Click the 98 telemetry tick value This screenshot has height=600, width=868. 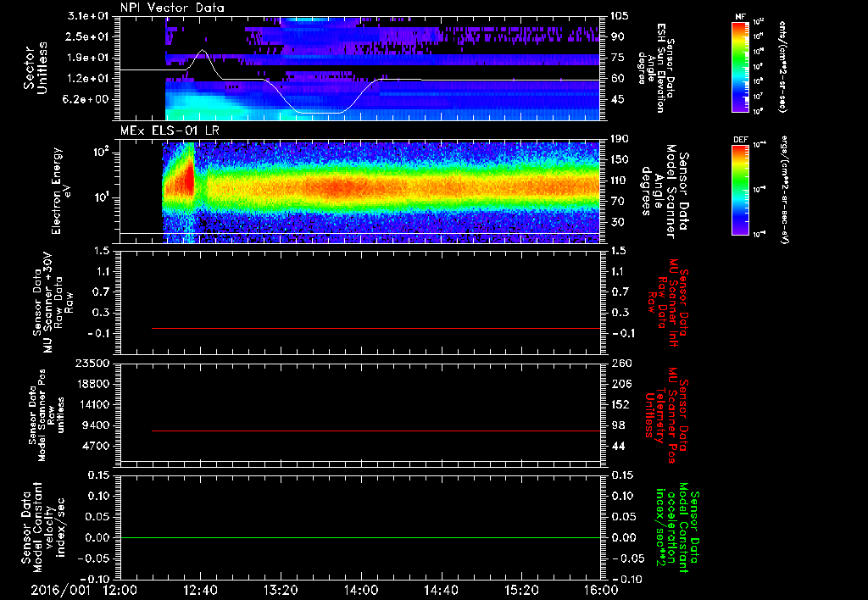[617, 425]
